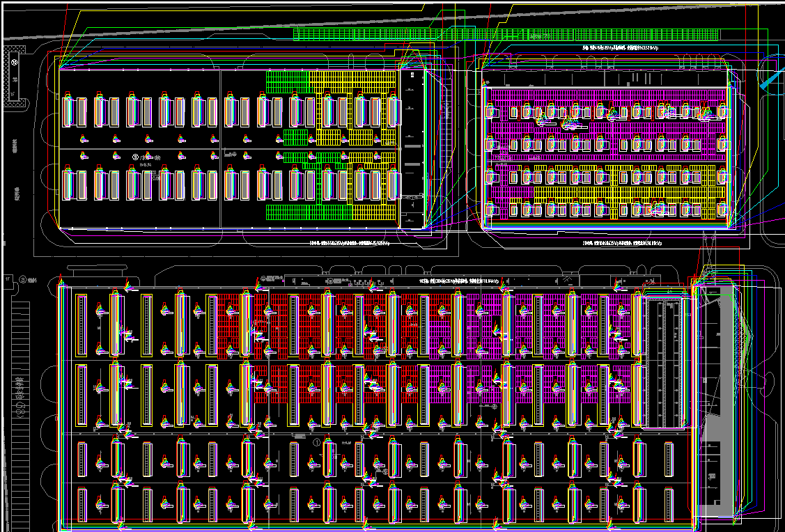Viewport: 785px width, 532px height.
Task: Click the circled marker in the lower-left corner label
Action: coord(22,279)
